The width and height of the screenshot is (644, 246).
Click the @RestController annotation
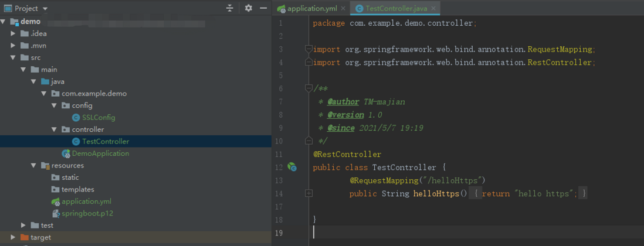(347, 155)
